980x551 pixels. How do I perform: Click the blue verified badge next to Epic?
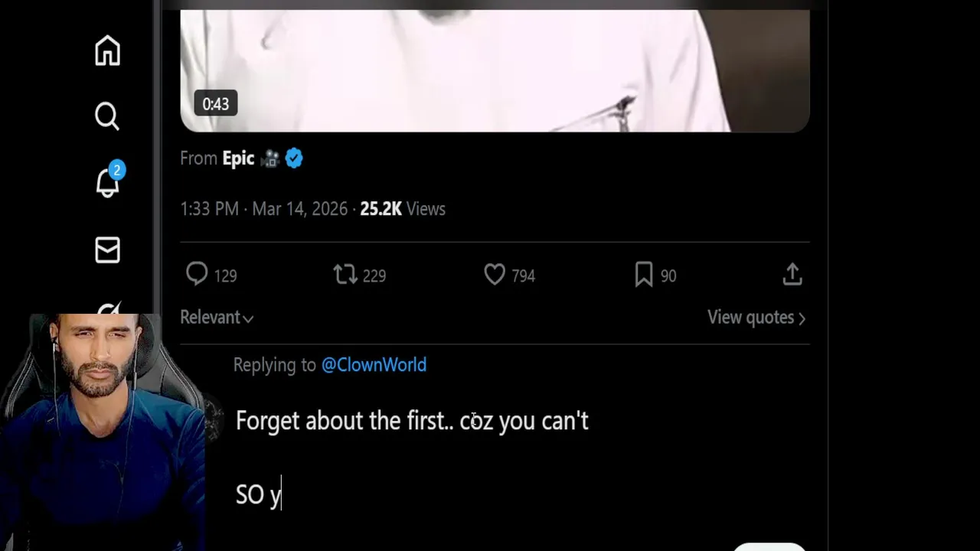click(294, 158)
